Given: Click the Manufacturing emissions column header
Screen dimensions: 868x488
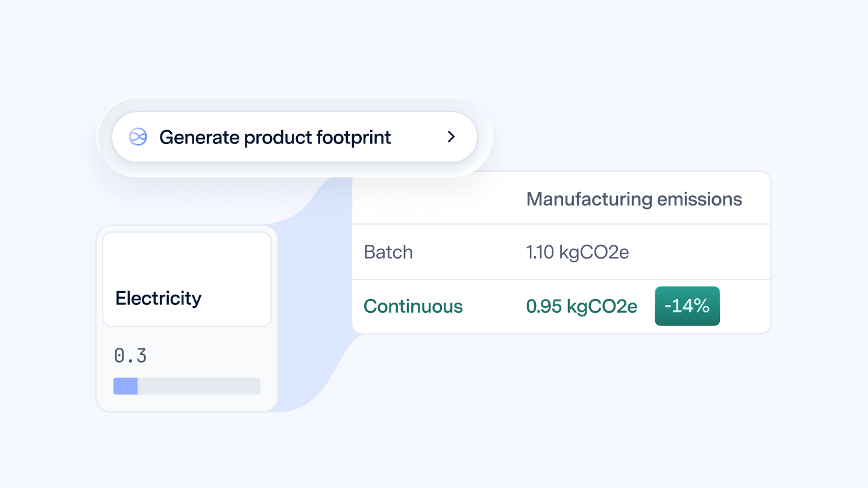Looking at the screenshot, I should 634,199.
